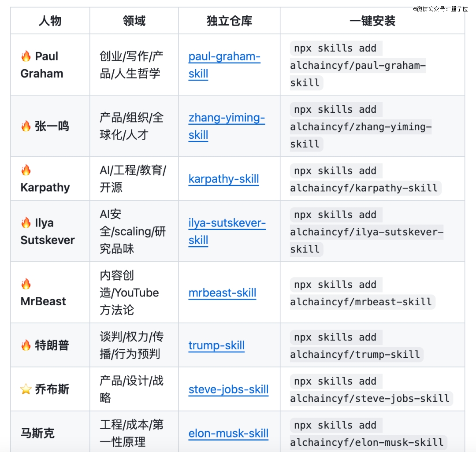
Task: Open the elon-musk-skill repository link
Action: (228, 433)
